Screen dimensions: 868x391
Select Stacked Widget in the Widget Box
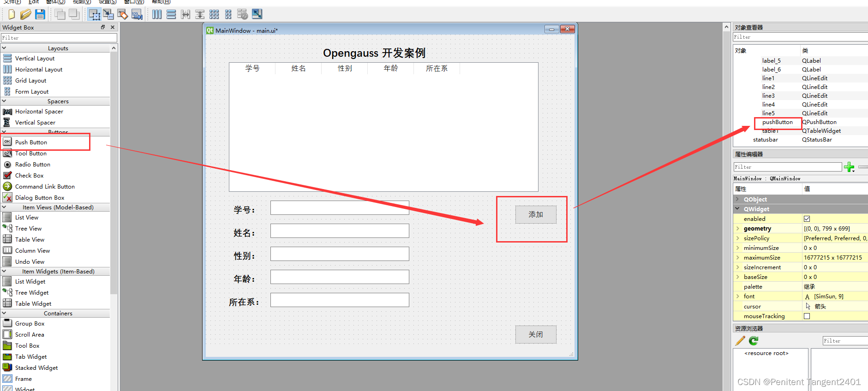(36, 367)
